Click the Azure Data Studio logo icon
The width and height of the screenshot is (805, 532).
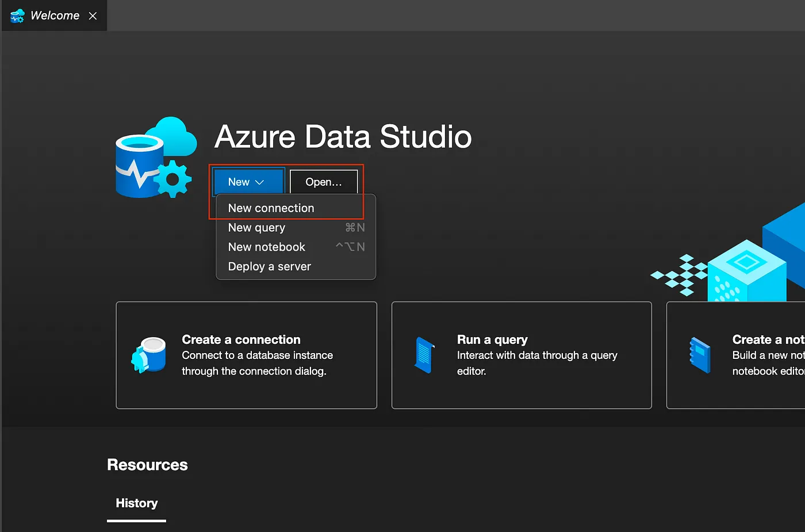pyautogui.click(x=156, y=158)
